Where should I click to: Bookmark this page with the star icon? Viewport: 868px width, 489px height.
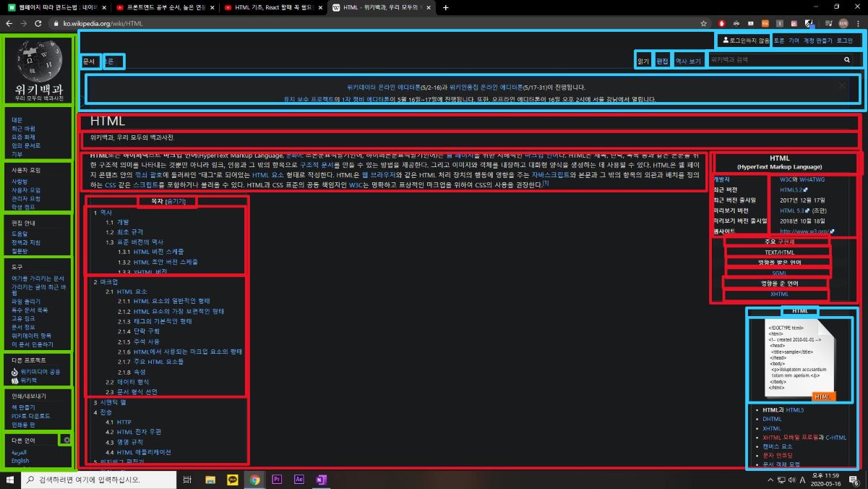pyautogui.click(x=703, y=23)
